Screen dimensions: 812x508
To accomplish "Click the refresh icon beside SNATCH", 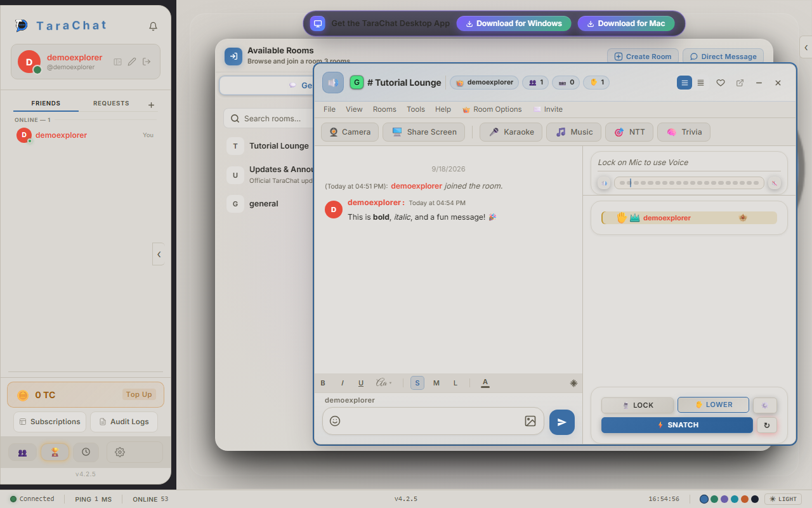I will [767, 425].
